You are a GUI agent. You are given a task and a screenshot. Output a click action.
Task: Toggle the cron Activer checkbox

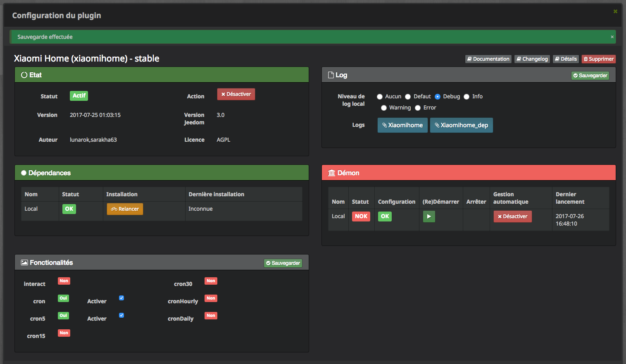coord(121,298)
